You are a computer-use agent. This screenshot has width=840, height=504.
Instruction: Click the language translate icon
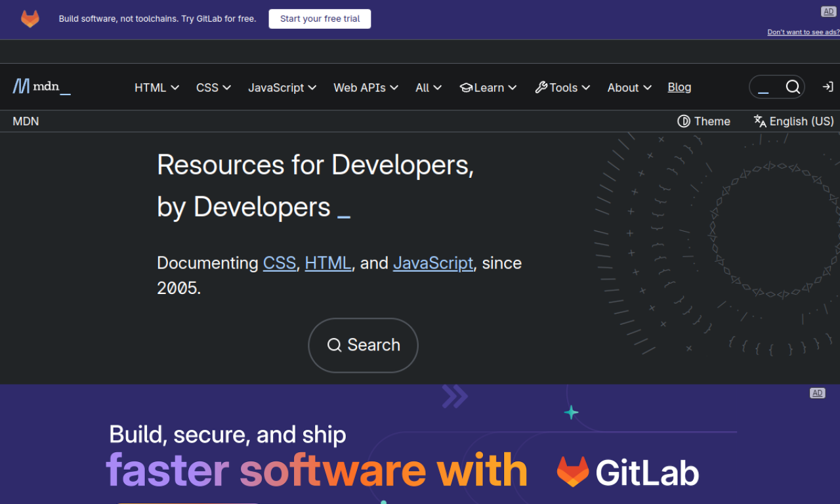(760, 121)
